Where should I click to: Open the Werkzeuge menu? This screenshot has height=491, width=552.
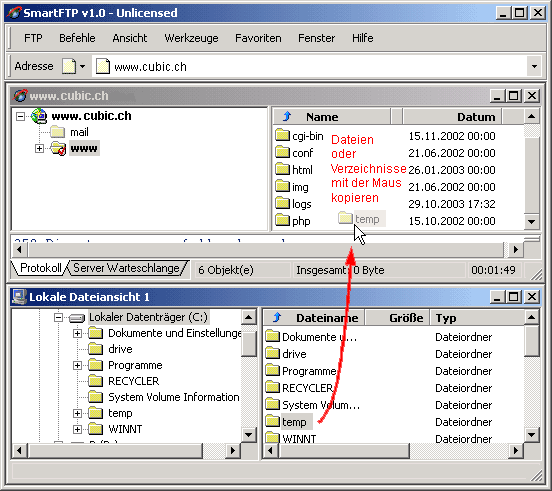[x=191, y=38]
